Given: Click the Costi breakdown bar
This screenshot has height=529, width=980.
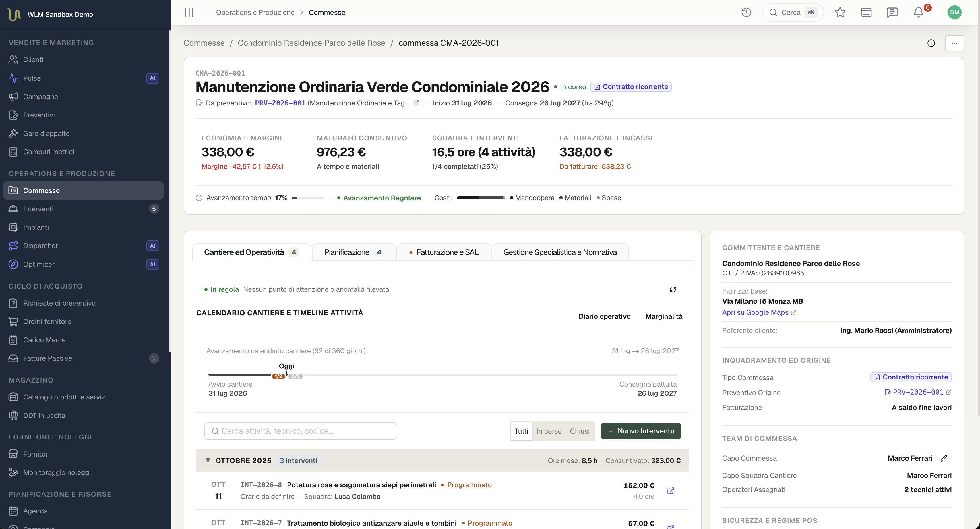Looking at the screenshot, I should point(481,198).
